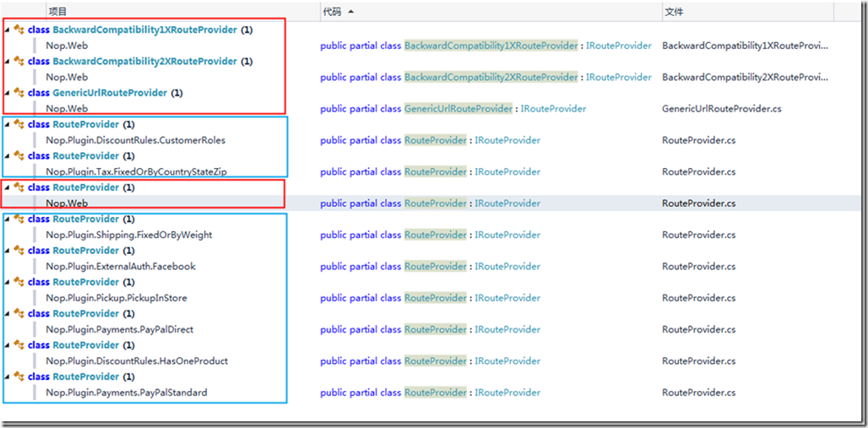Image resolution: width=868 pixels, height=428 pixels.
Task: Select the Nop.Plugin.ExternalAuth.Facebook project row
Action: (x=121, y=266)
